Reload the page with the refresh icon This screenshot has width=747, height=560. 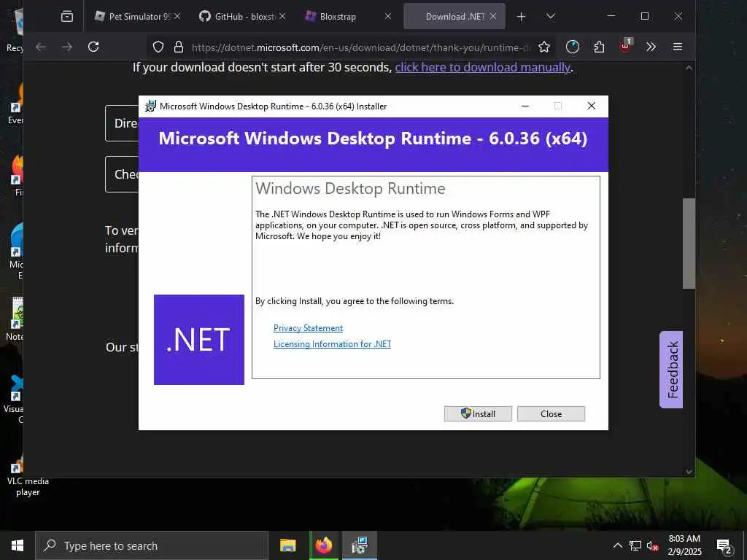[93, 47]
